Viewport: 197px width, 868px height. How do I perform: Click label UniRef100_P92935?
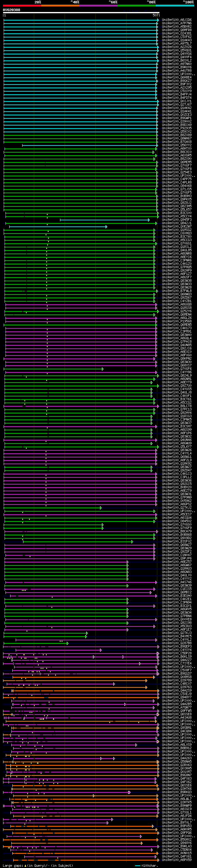[177, 128]
